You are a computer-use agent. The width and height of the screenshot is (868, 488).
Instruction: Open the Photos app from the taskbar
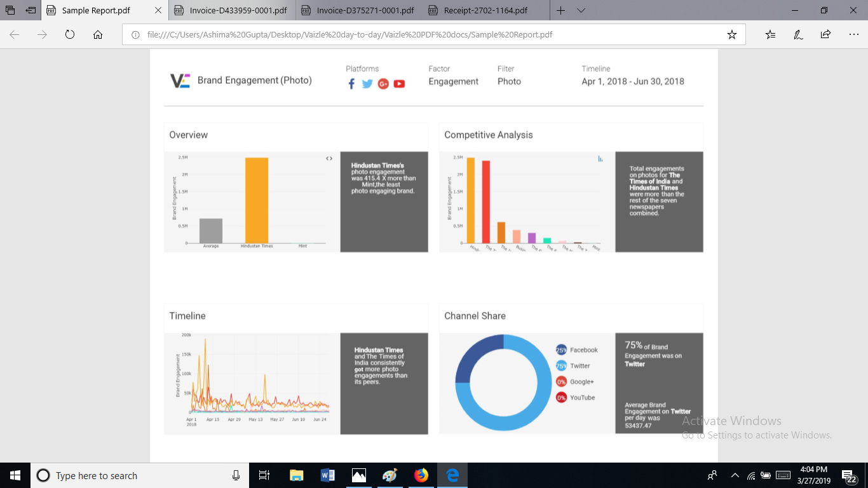358,475
